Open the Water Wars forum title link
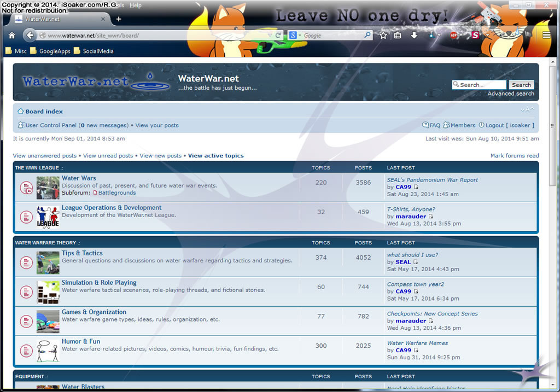 (x=79, y=178)
